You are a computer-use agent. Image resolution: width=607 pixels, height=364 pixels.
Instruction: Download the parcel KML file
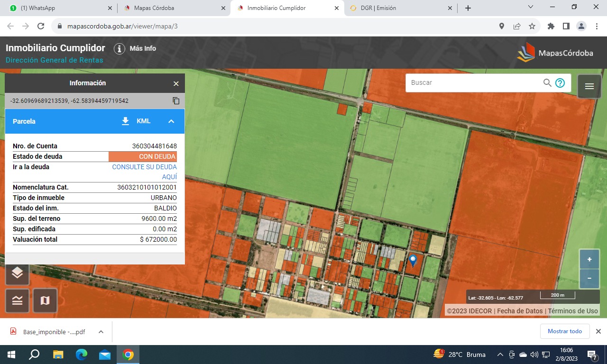click(136, 121)
